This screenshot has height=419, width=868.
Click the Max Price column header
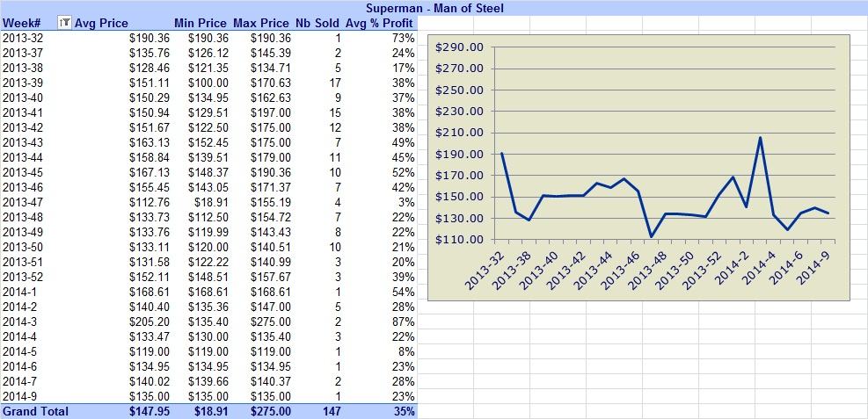point(260,23)
